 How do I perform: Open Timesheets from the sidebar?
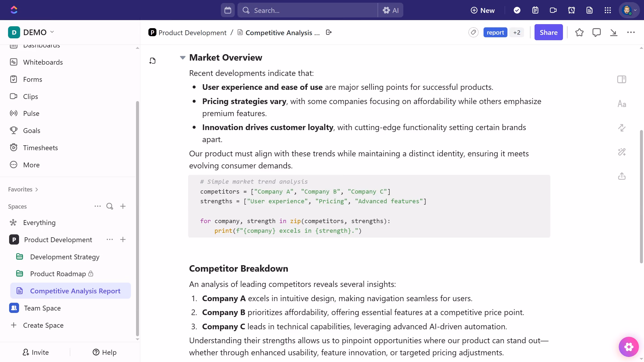[40, 148]
